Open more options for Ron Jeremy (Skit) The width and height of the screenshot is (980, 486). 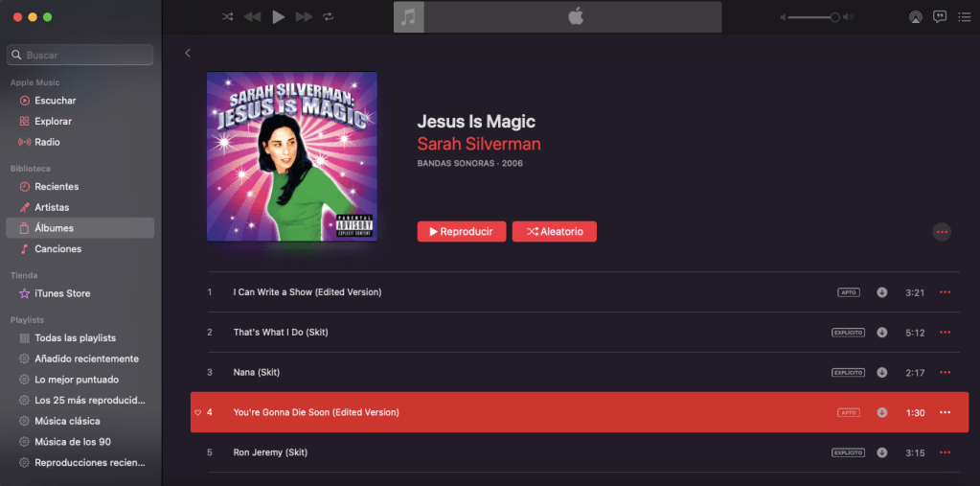click(945, 452)
